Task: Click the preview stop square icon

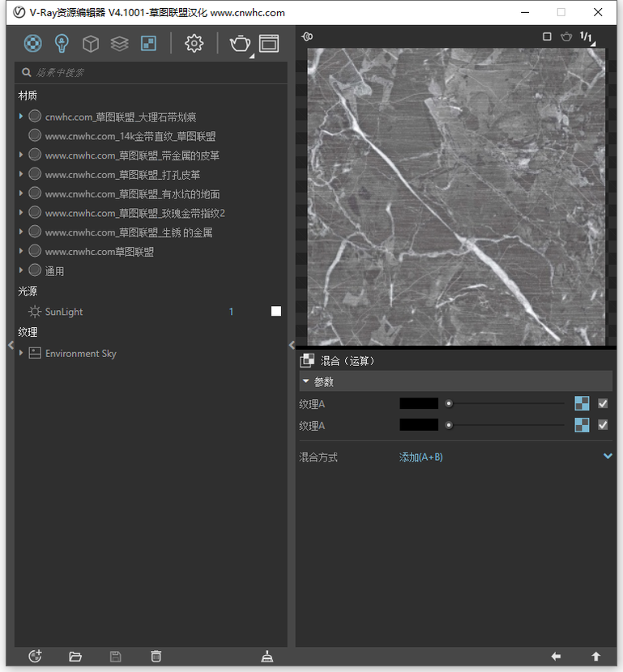Action: pyautogui.click(x=547, y=36)
